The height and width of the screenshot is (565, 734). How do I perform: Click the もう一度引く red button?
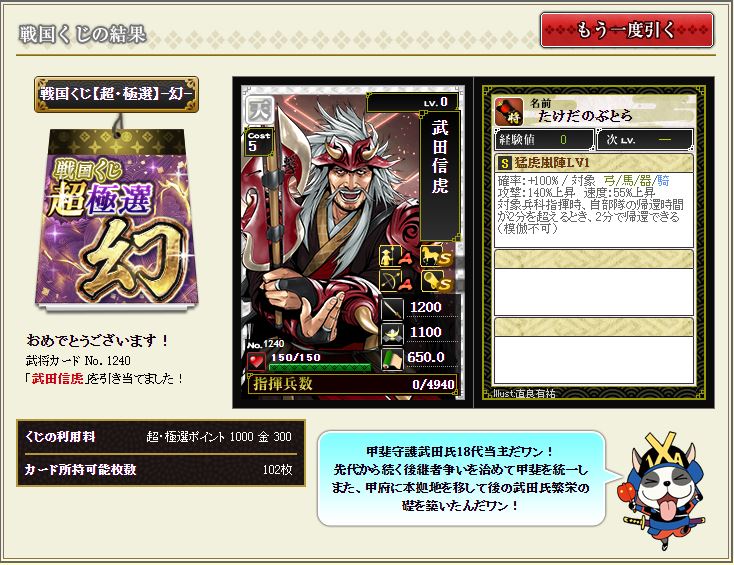(627, 30)
